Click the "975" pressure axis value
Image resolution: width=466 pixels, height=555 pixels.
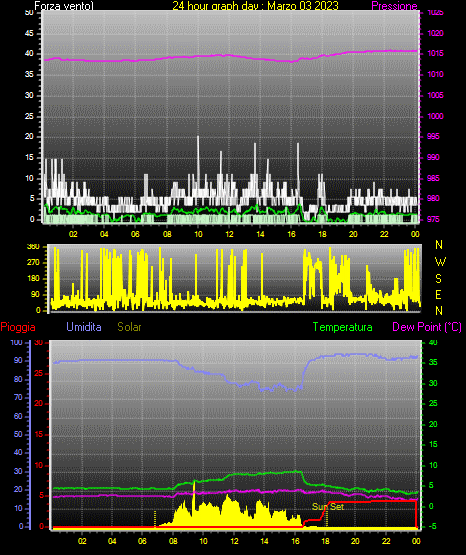(433, 219)
